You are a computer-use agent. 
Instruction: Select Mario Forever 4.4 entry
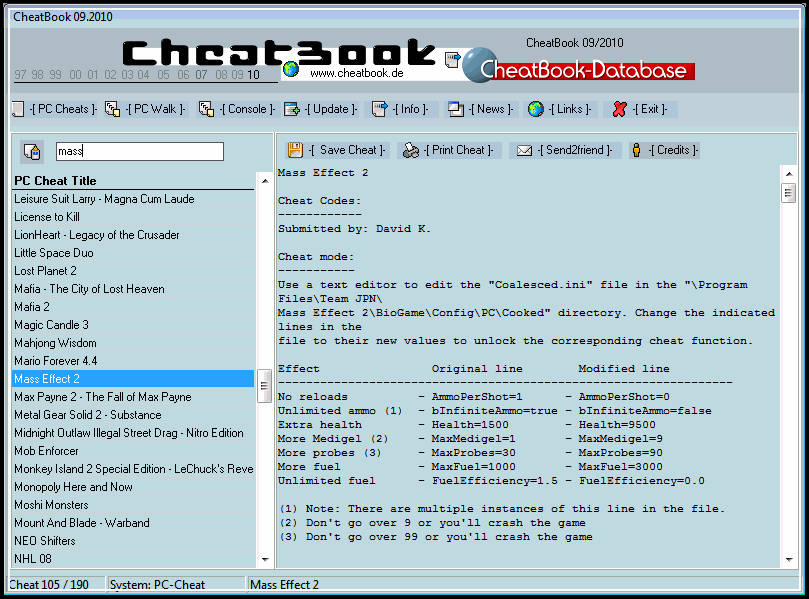point(133,361)
